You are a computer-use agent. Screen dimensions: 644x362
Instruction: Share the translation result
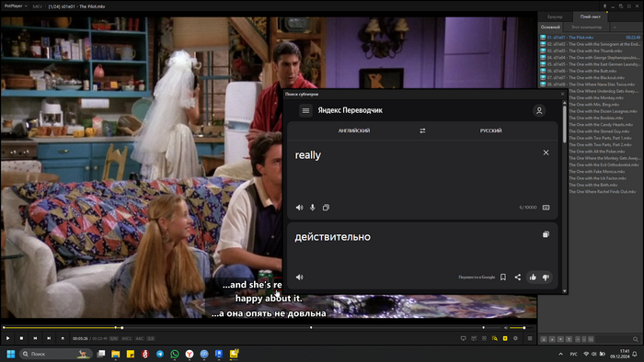(x=517, y=277)
